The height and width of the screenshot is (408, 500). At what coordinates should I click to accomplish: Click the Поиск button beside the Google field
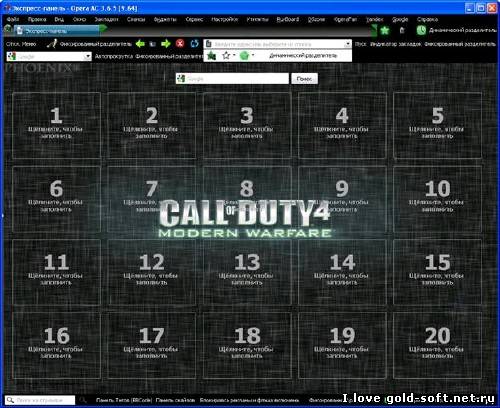click(304, 79)
